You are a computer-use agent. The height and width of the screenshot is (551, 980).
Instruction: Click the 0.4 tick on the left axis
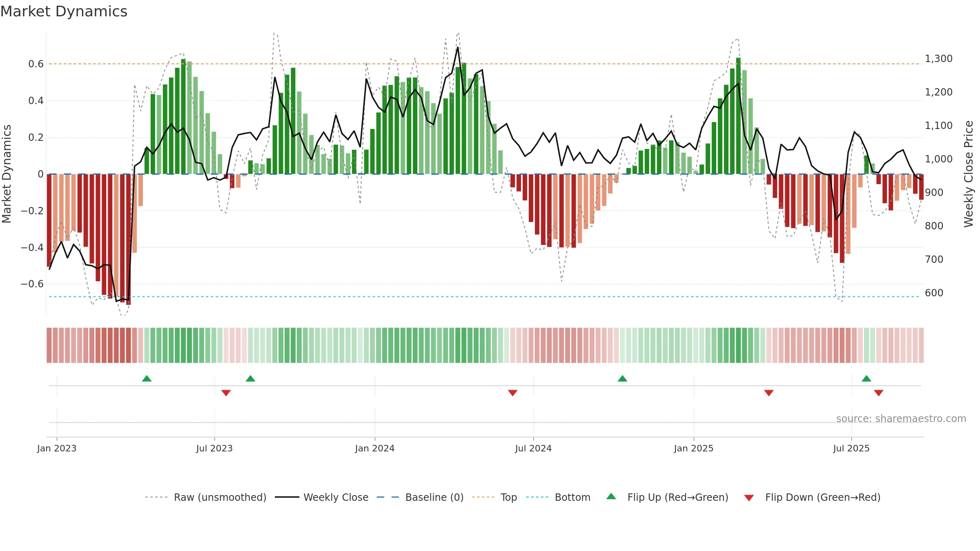[36, 101]
